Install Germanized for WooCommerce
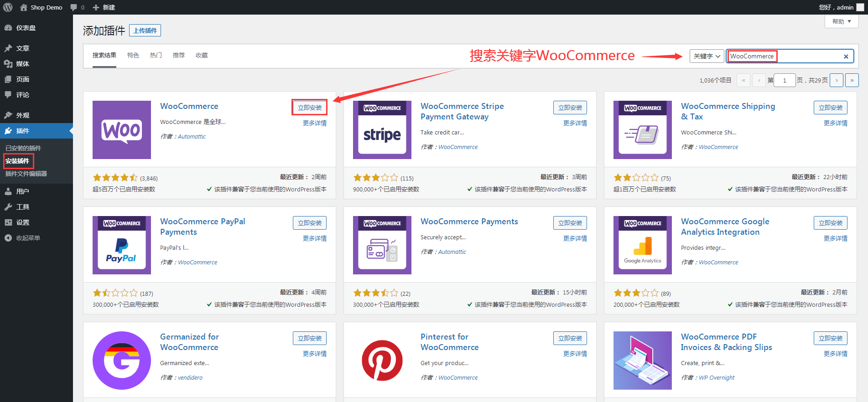 [310, 338]
